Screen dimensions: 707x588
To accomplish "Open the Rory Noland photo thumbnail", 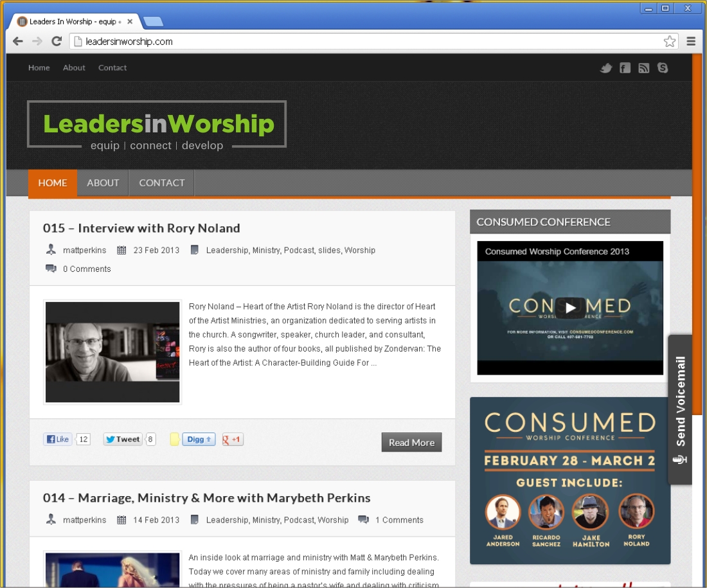I will (112, 352).
